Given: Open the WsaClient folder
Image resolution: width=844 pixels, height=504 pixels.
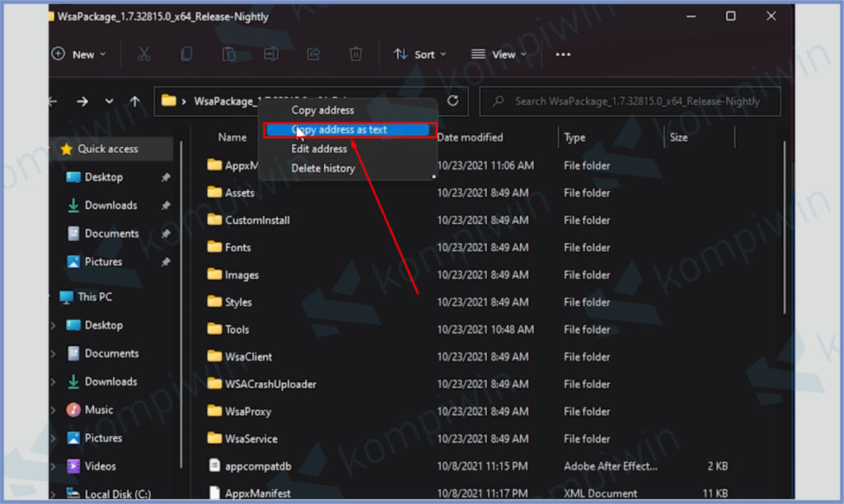Looking at the screenshot, I should [248, 357].
